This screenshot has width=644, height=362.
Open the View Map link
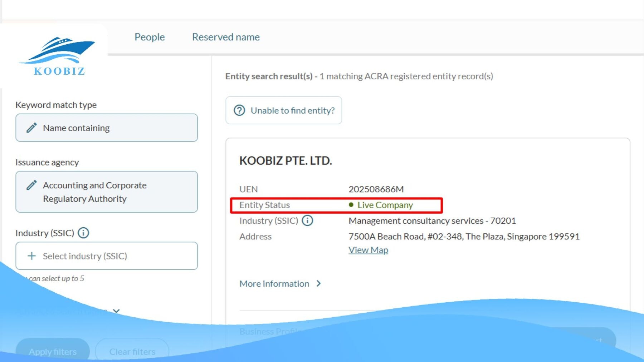tap(368, 250)
